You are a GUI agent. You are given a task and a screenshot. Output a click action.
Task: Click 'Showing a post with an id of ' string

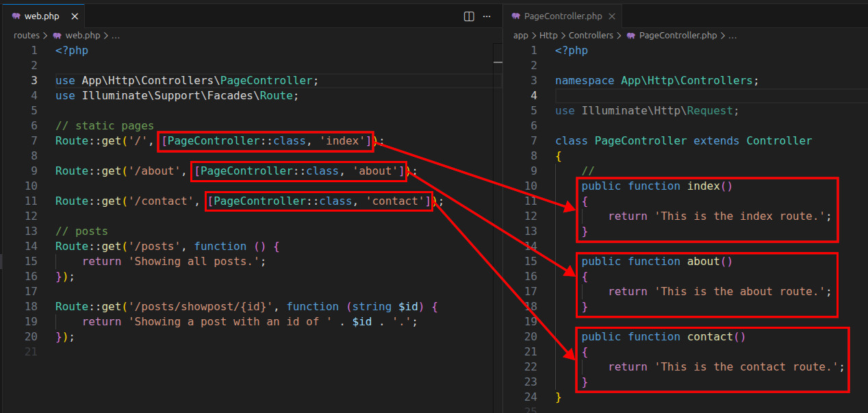point(230,322)
